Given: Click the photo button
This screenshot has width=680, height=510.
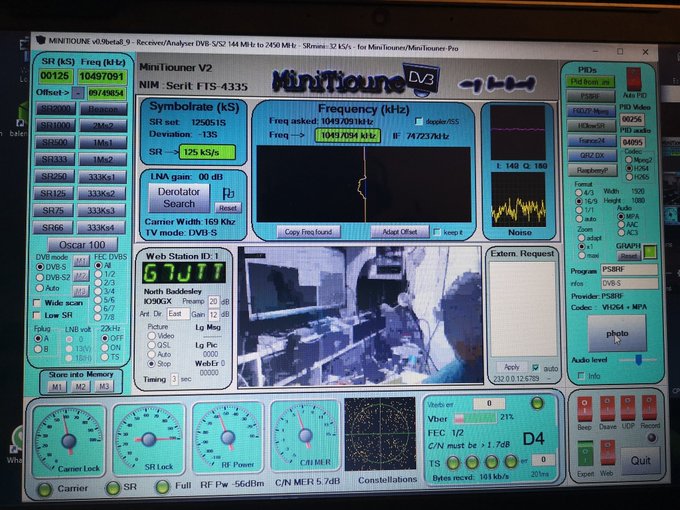Looking at the screenshot, I should coord(617,333).
